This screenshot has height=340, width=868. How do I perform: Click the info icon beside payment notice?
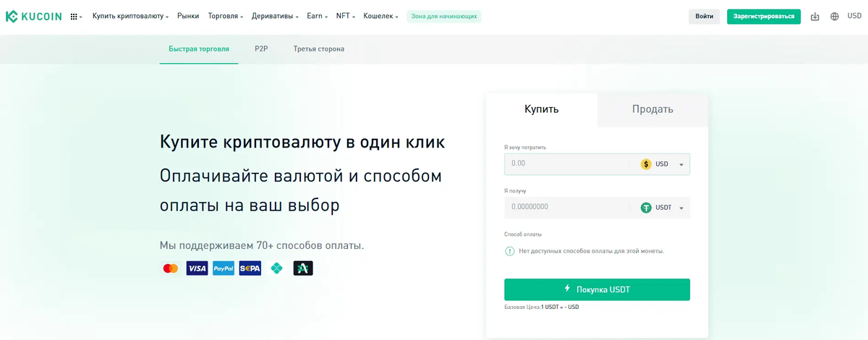click(x=510, y=251)
